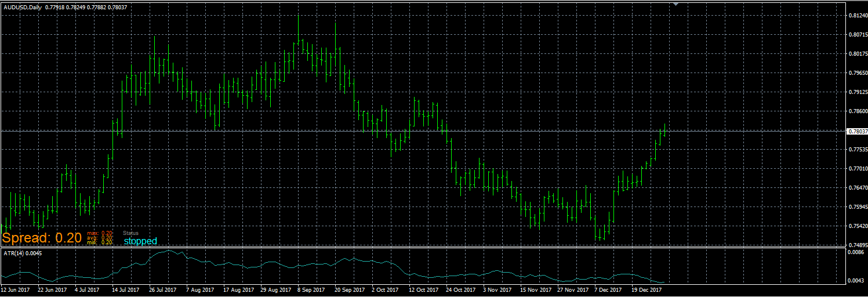
Task: Click the 3 Nov 2017 date label
Action: pyautogui.click(x=497, y=289)
